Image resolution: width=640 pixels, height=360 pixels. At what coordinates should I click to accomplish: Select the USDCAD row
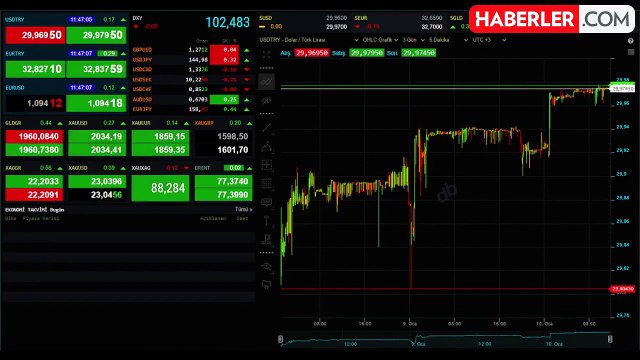click(x=191, y=69)
